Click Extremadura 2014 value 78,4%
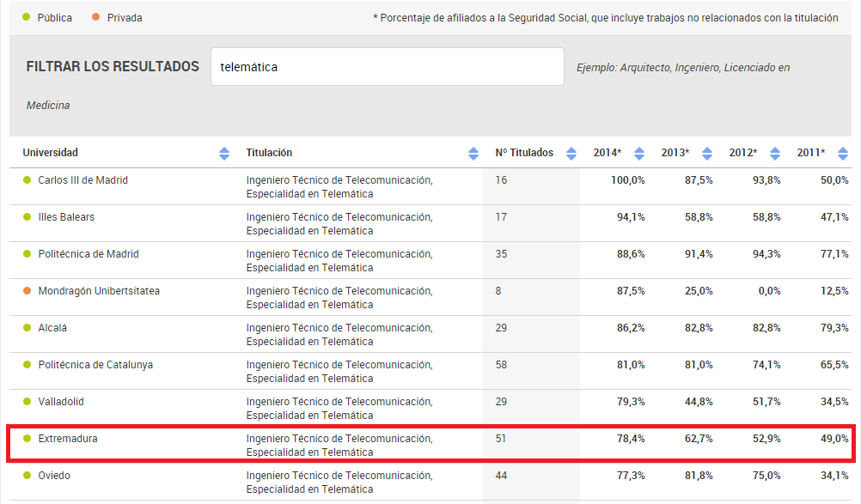The height and width of the screenshot is (504, 861). [x=631, y=438]
